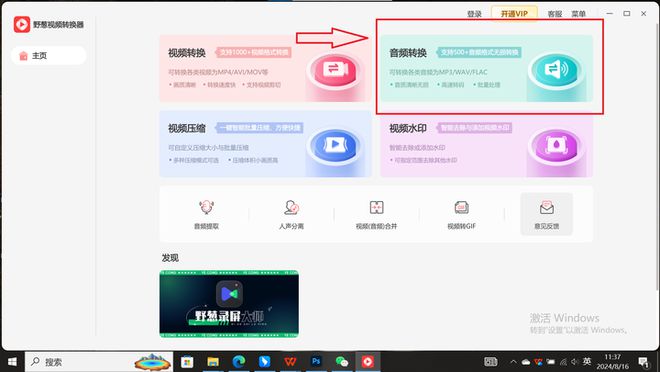Open the 视频压缩 video compression card
660x372 pixels.
coord(265,144)
